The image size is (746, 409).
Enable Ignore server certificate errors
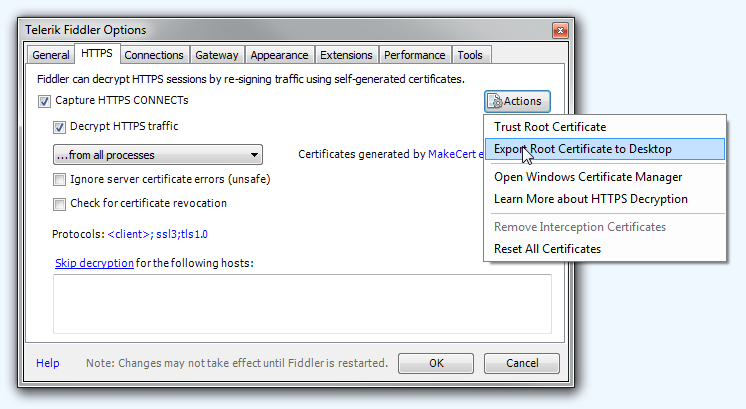point(59,180)
